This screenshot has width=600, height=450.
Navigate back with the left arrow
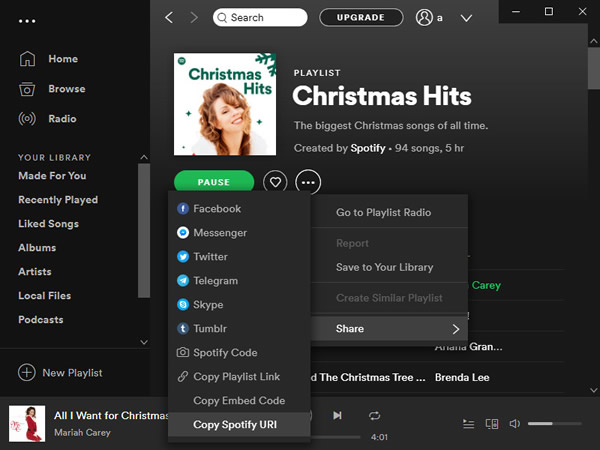[169, 18]
